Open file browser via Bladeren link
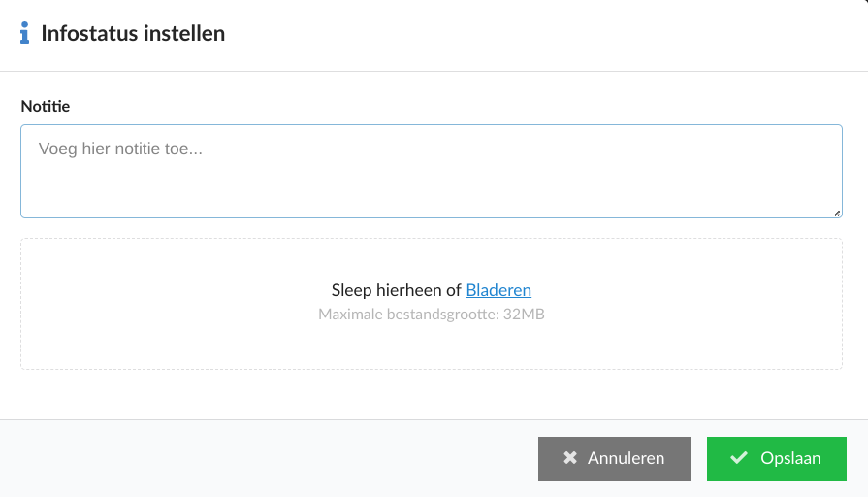Screen dimensions: 868x497 (x=498, y=290)
